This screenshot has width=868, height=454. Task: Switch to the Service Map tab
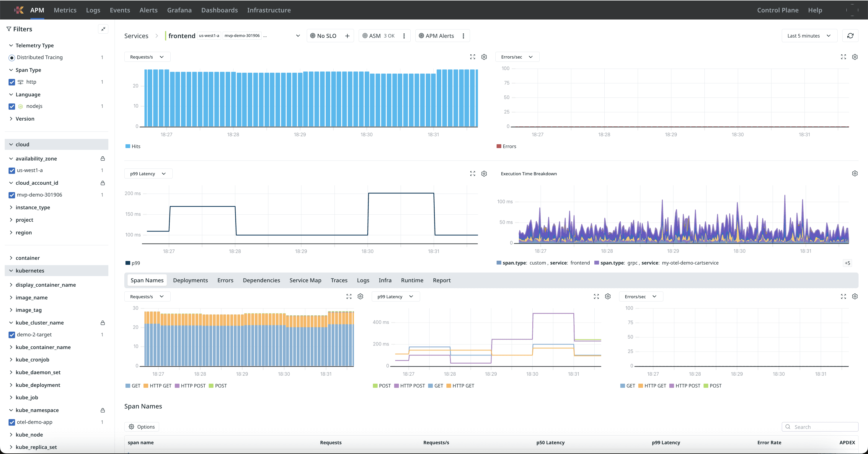click(x=305, y=280)
